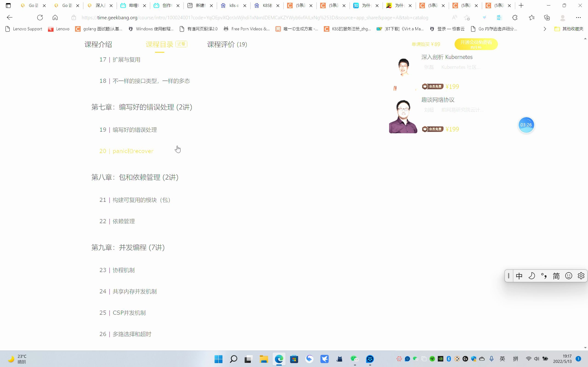Click the home page icon
Image resolution: width=588 pixels, height=367 pixels.
(55, 17)
